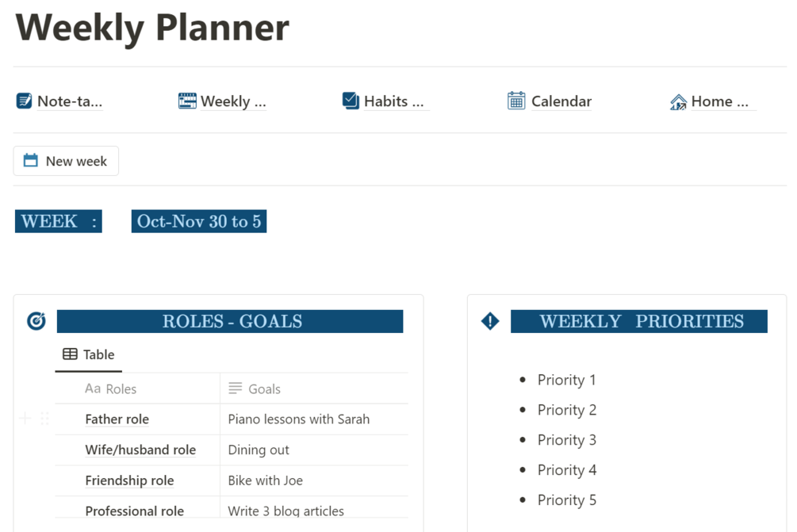
Task: Open the Father role row
Action: point(117,419)
